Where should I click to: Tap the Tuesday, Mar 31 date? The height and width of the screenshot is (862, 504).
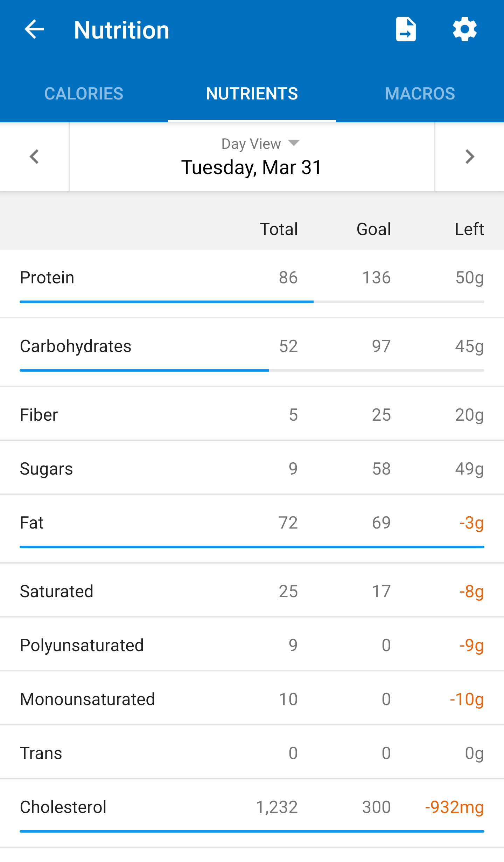[x=251, y=167]
